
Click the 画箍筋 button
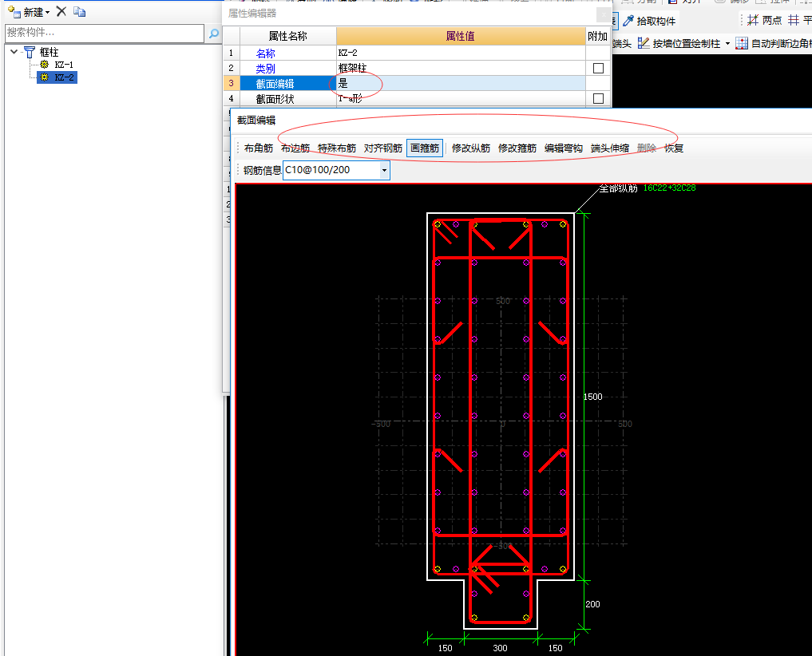coord(425,148)
